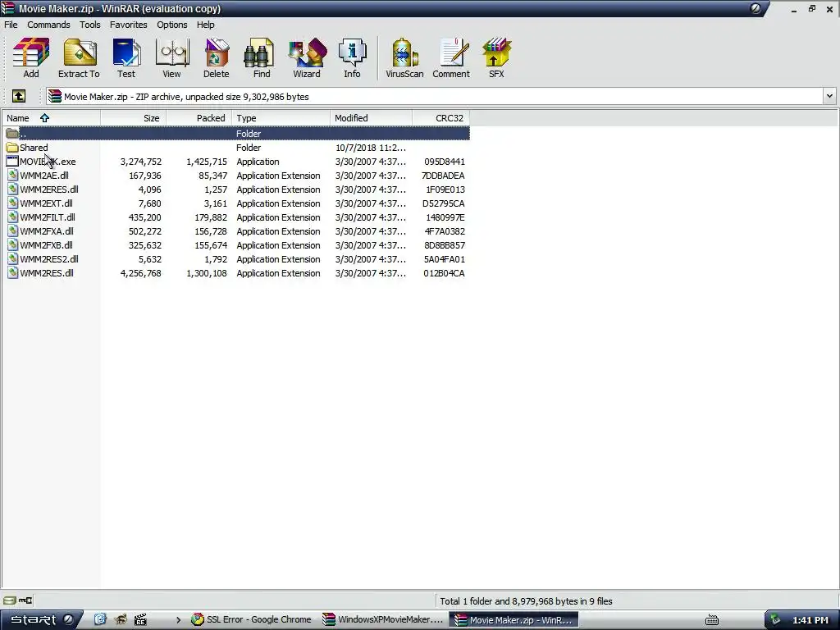Select the MOVIEMK.exe file icon
This screenshot has height=630, width=840.
[12, 162]
